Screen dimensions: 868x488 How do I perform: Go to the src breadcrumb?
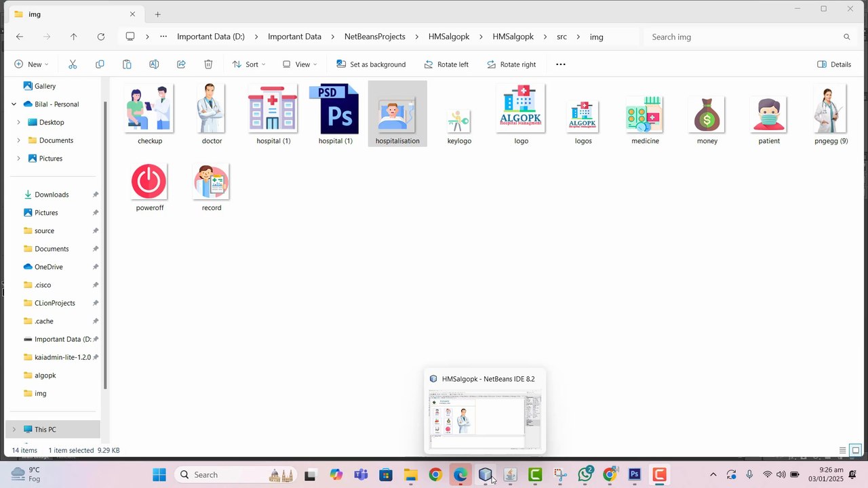coord(561,37)
